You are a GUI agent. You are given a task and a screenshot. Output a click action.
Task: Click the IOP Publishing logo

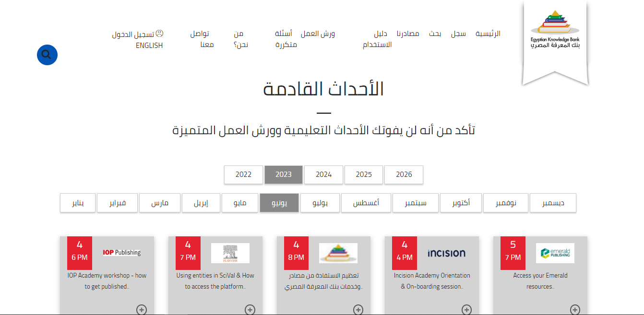(x=122, y=253)
